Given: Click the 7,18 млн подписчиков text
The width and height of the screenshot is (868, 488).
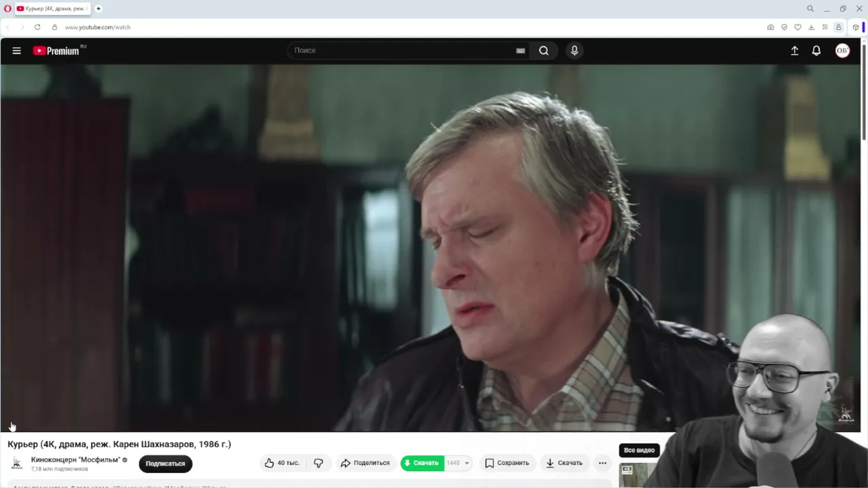Looking at the screenshot, I should click(60, 469).
